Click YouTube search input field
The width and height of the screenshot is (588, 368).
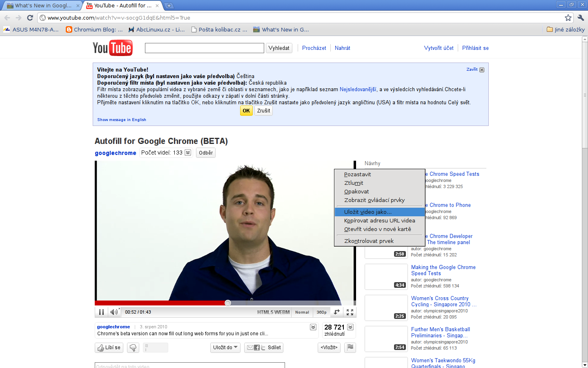[x=205, y=48]
